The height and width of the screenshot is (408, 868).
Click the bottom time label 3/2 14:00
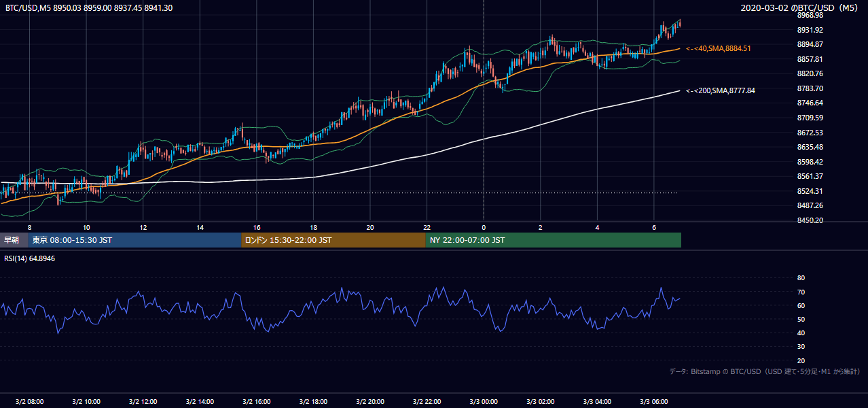[x=200, y=402]
